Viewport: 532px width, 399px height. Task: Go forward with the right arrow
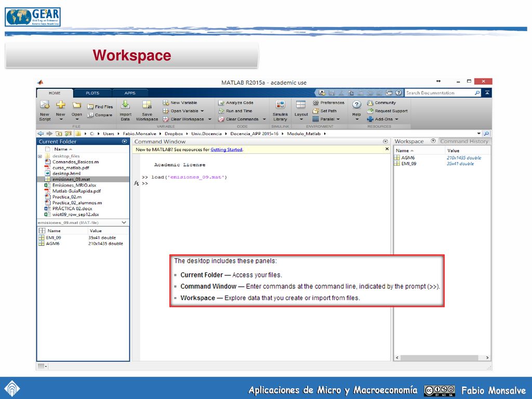49,134
